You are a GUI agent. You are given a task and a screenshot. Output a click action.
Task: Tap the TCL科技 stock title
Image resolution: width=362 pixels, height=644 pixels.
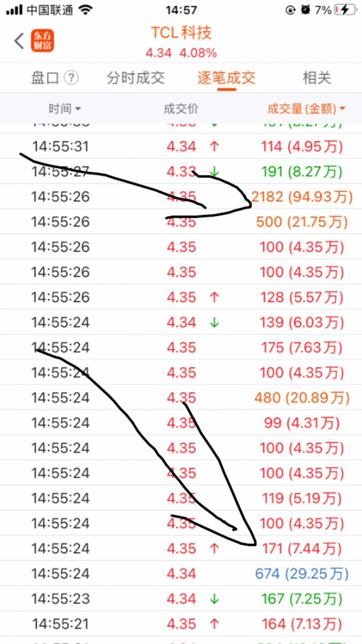click(x=181, y=33)
